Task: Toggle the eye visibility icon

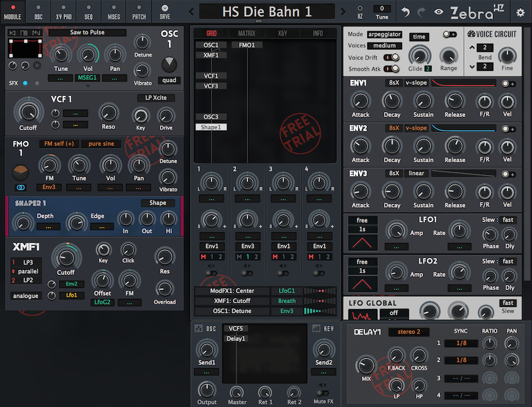Action: (438, 12)
